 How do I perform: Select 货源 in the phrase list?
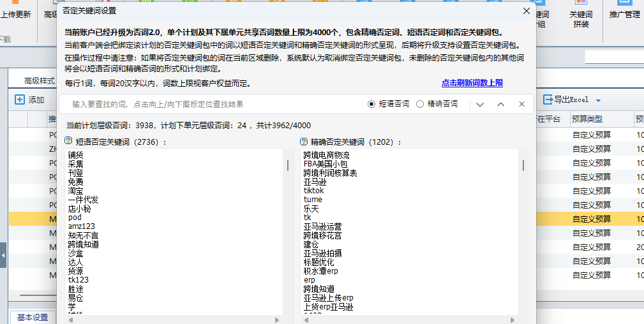click(x=75, y=271)
